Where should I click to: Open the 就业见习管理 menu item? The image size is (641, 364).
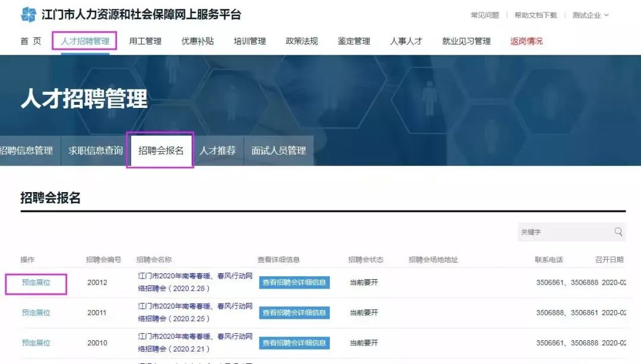pyautogui.click(x=466, y=41)
